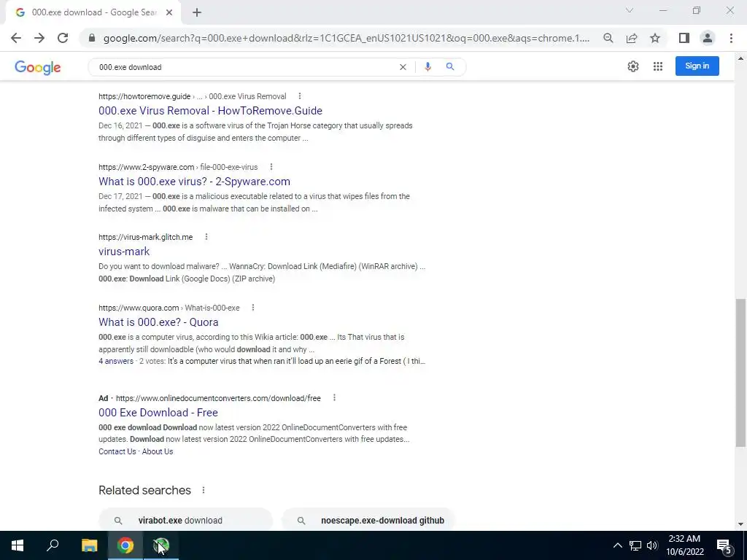The image size is (747, 560).
Task: Open more options for virus-mark.glitch.me result
Action: 206,237
